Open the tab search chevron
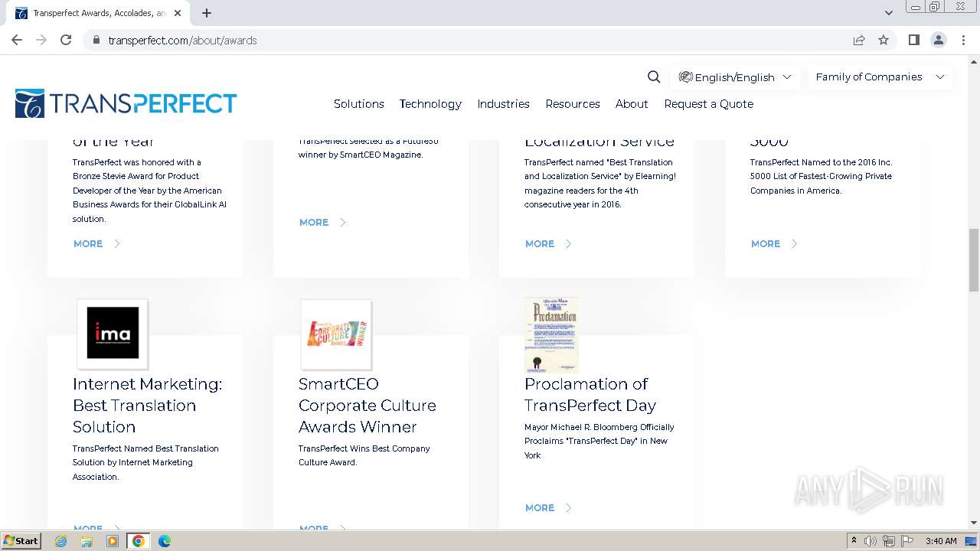The width and height of the screenshot is (980, 551). point(888,13)
